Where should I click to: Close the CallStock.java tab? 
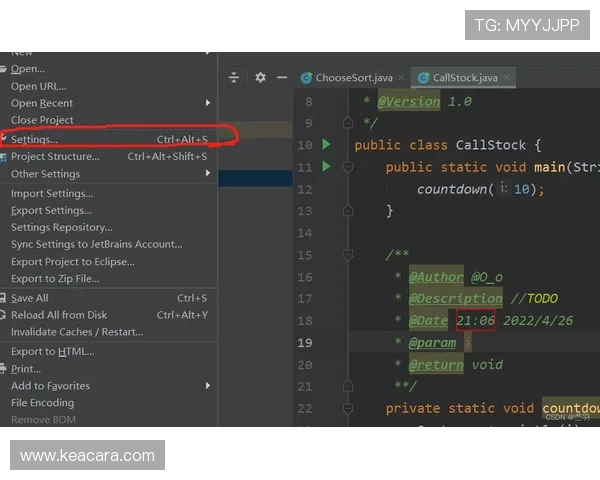pyautogui.click(x=508, y=78)
